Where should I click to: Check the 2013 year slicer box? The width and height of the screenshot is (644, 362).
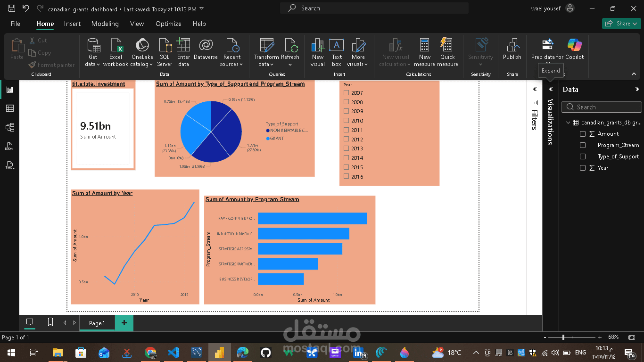tap(347, 148)
